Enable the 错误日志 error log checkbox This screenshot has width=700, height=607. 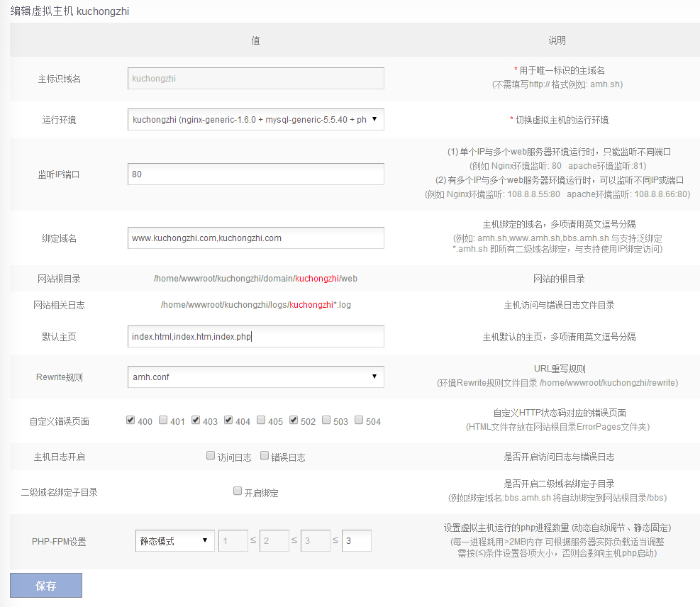click(x=265, y=456)
